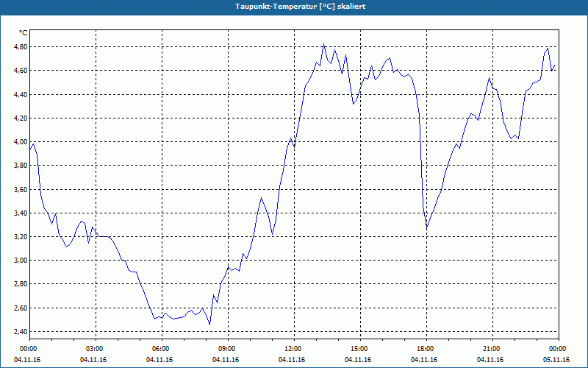Select the 2,60 y-axis label
588x368 pixels.
coord(21,308)
